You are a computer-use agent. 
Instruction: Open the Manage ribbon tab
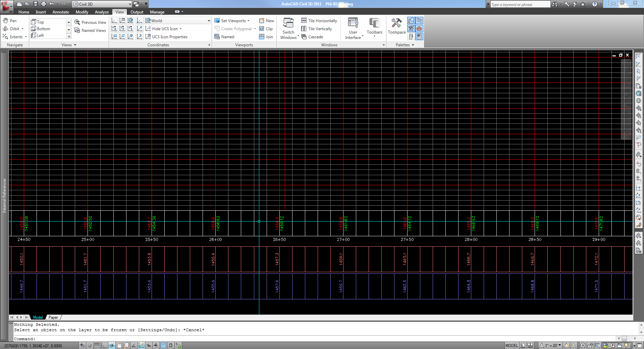point(157,12)
